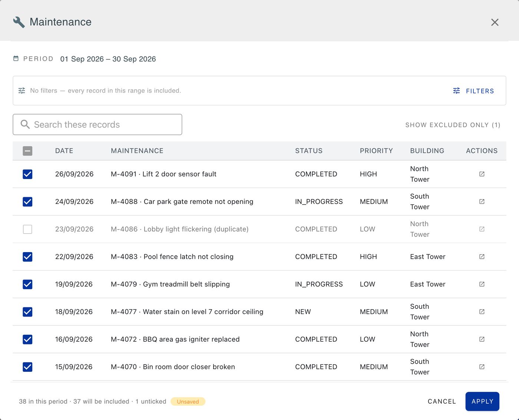Untick the Water stain on level 7 row
Image resolution: width=519 pixels, height=420 pixels.
[x=27, y=312]
